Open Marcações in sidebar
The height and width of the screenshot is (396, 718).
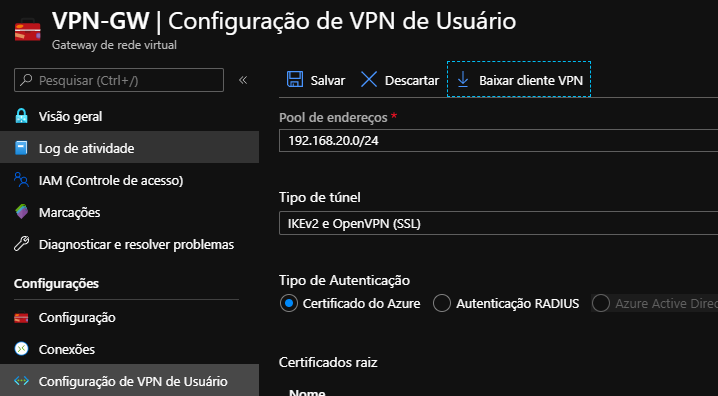[x=130, y=212]
